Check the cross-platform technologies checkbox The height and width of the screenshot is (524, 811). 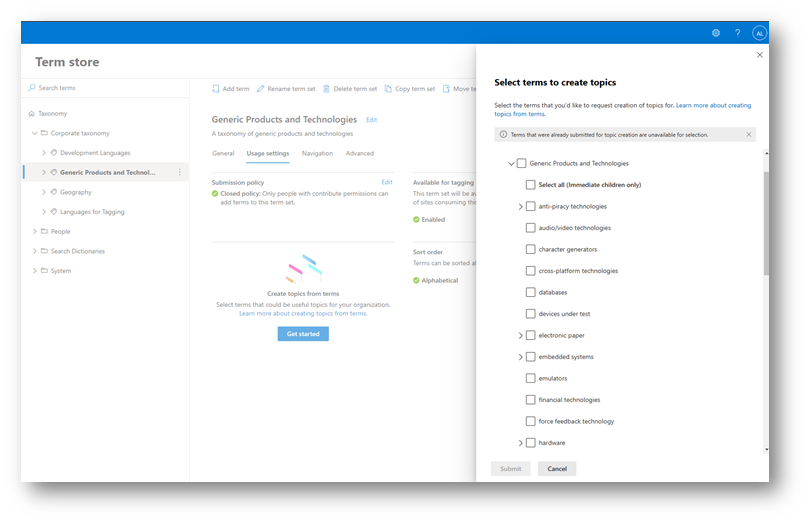[531, 271]
